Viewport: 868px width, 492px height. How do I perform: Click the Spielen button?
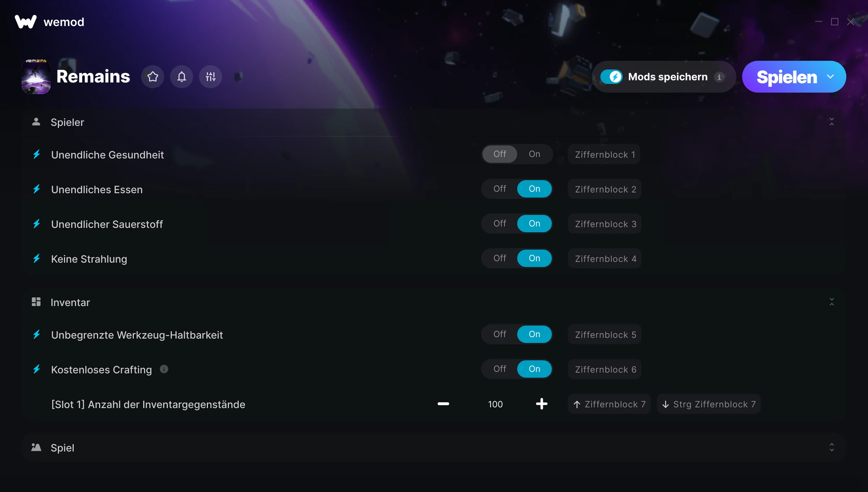(786, 77)
